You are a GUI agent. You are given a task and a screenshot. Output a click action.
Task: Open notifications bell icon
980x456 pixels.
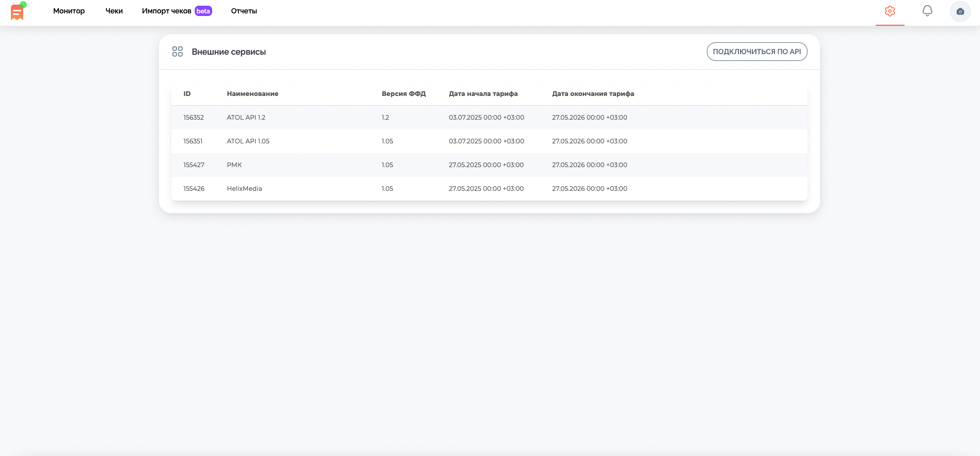(x=927, y=11)
